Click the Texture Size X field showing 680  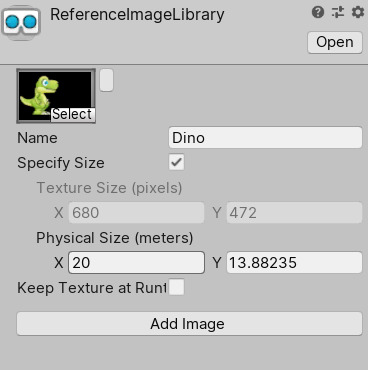coord(136,213)
